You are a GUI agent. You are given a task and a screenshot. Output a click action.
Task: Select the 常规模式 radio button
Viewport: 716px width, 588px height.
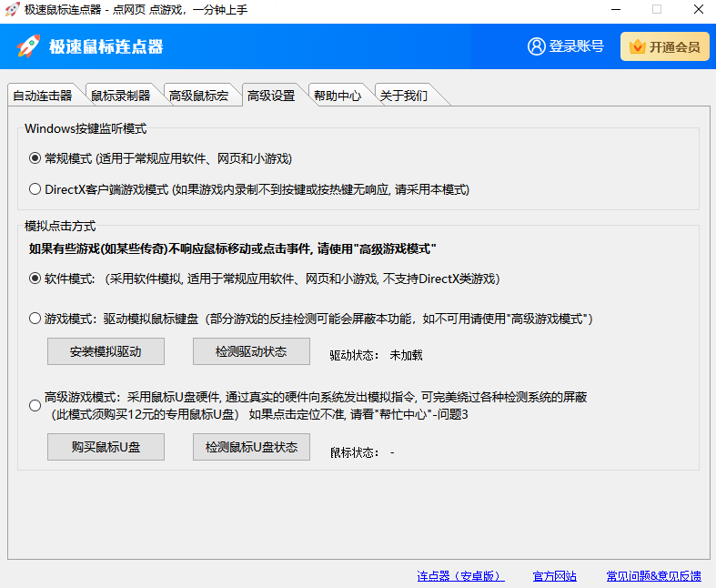35,158
